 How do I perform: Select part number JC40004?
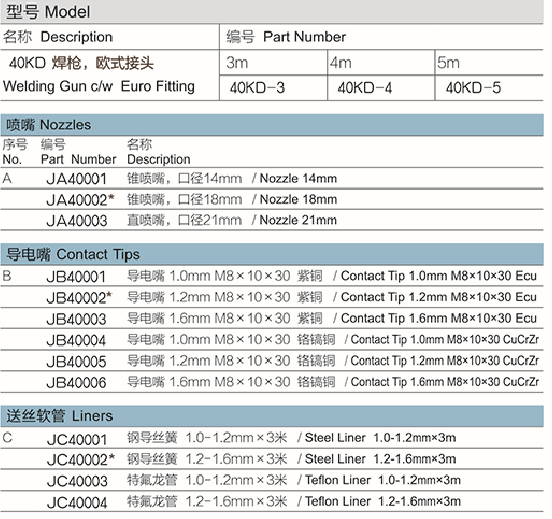click(77, 502)
